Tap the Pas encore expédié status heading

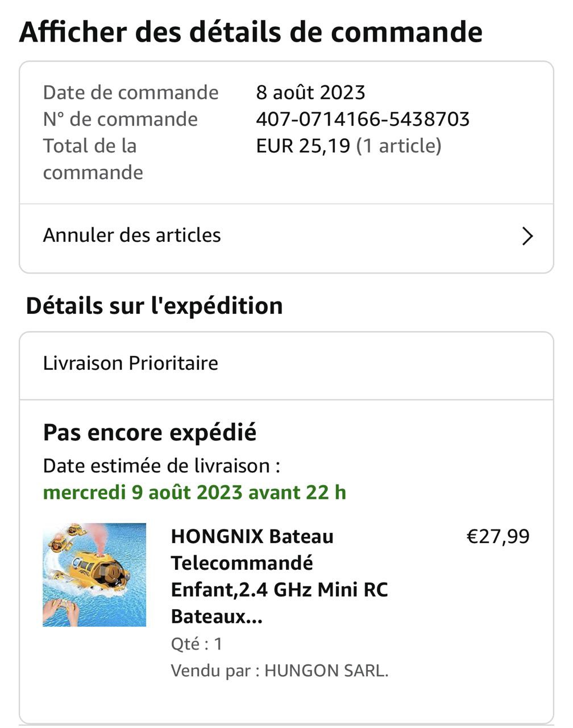pos(150,433)
